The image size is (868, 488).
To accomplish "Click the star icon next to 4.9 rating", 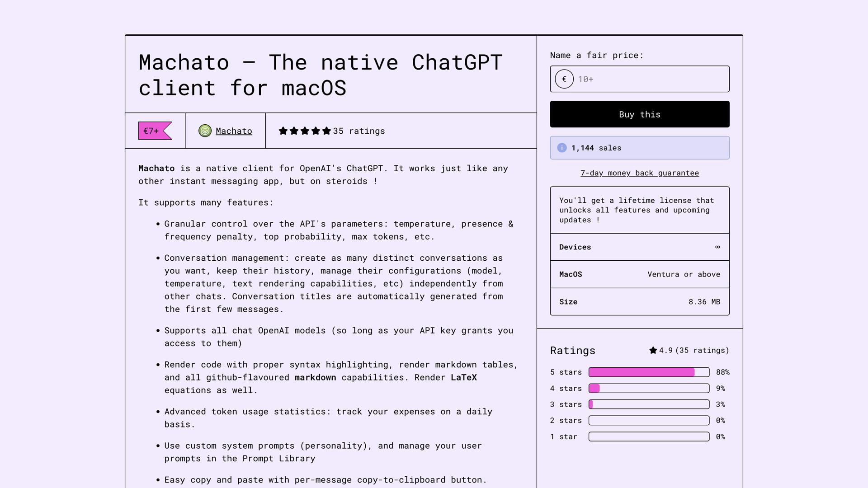I will click(x=653, y=351).
